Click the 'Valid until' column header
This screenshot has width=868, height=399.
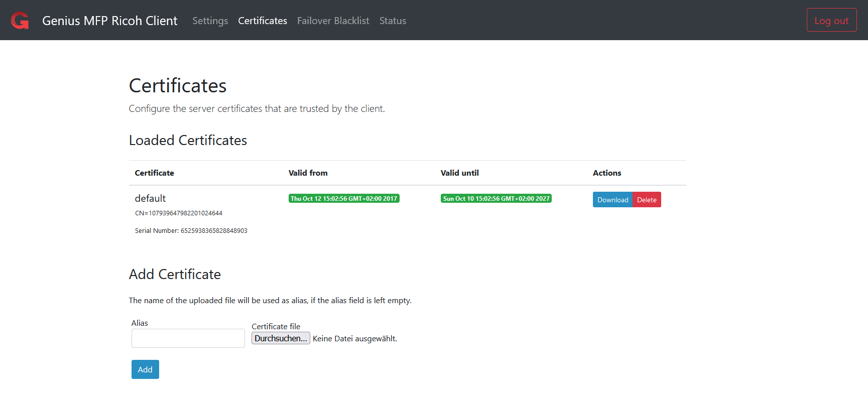click(x=460, y=173)
